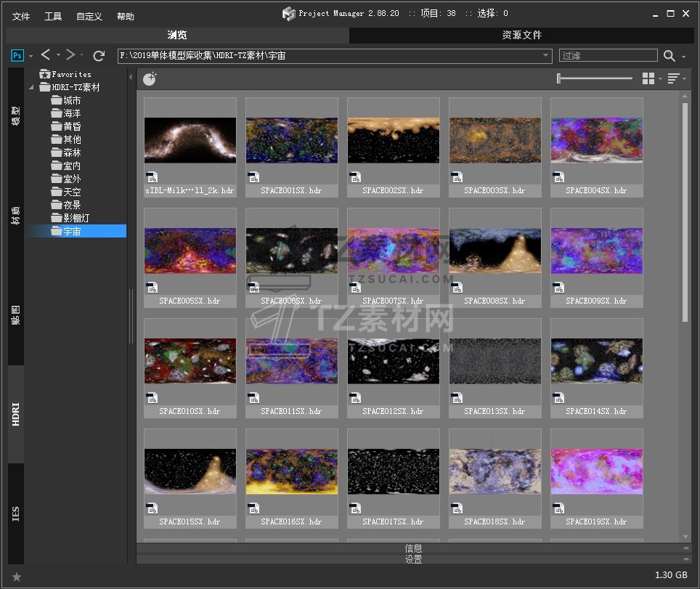Click the file icon on SPACE018SX.hdr
The width and height of the screenshot is (700, 589).
coord(457,508)
